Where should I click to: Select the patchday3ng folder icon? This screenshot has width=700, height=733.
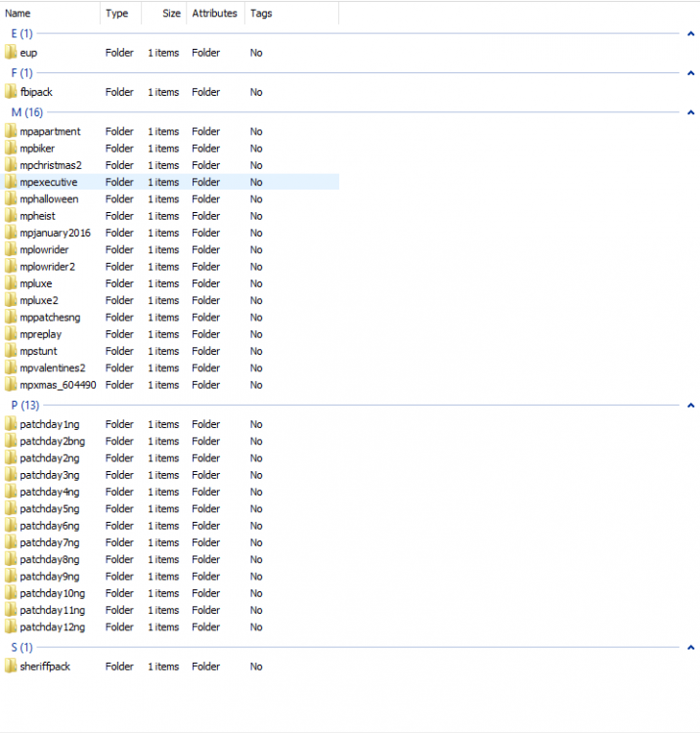coord(11,474)
